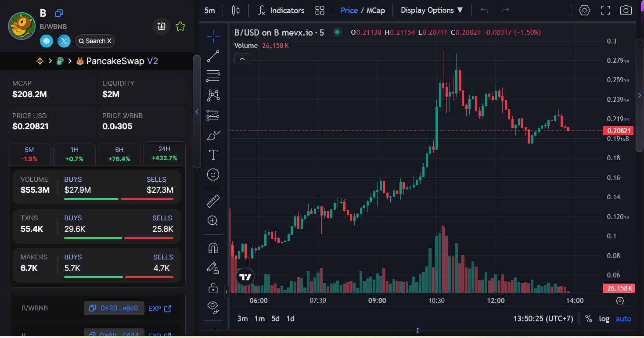Switch chart to Price view
The width and height of the screenshot is (644, 338).
point(349,10)
